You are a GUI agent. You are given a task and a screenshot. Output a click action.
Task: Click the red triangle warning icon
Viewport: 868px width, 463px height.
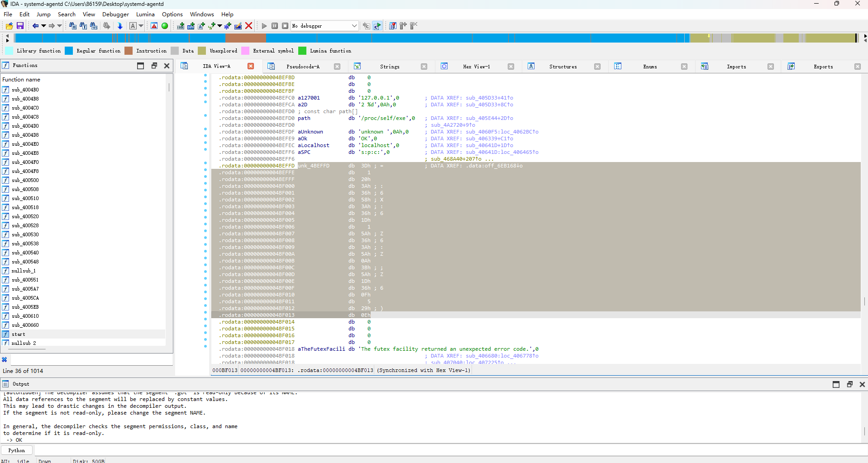[154, 26]
